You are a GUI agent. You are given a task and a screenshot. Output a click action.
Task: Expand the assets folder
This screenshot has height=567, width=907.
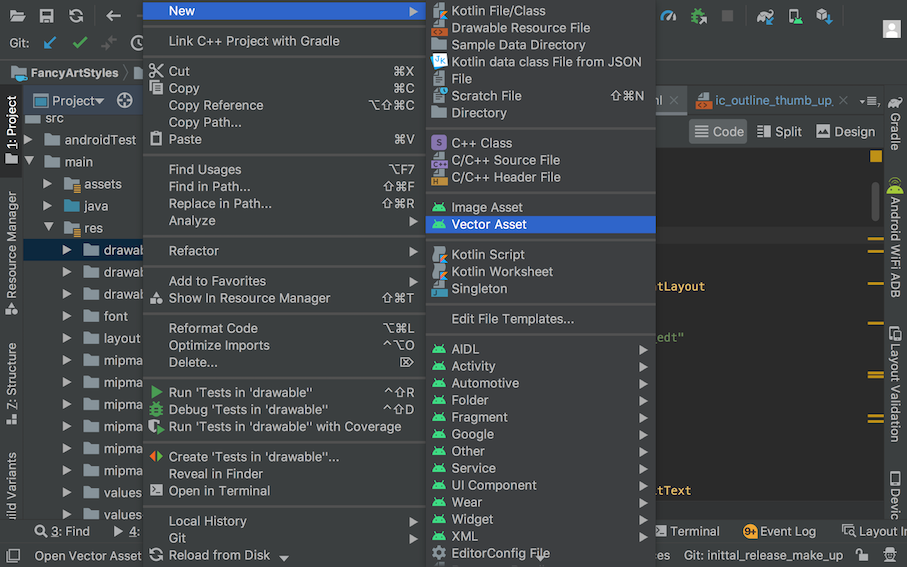click(x=47, y=184)
